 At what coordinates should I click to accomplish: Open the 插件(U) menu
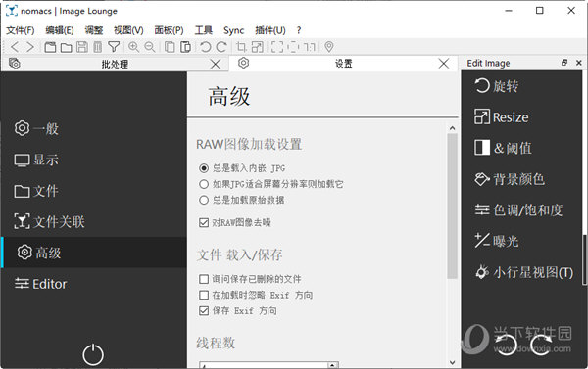270,30
